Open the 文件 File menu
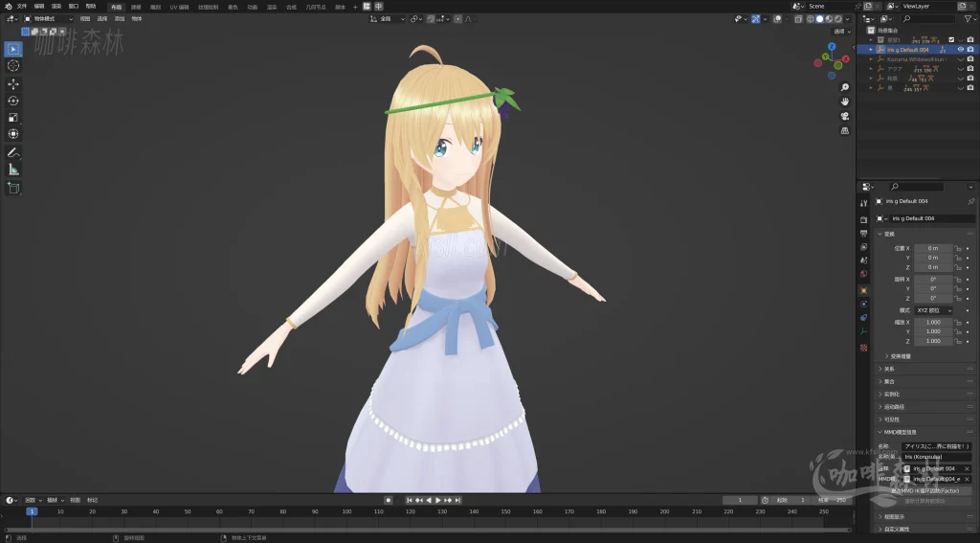Screen dimensions: 980x543 click(x=22, y=7)
